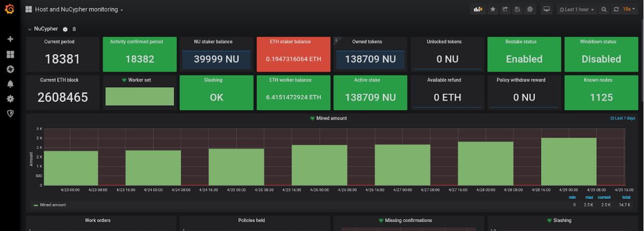Click the Slashing OK status value
The image size is (644, 231).
tap(217, 97)
